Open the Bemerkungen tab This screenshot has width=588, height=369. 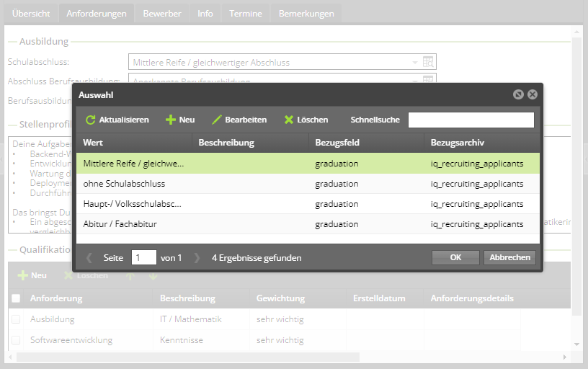(306, 14)
